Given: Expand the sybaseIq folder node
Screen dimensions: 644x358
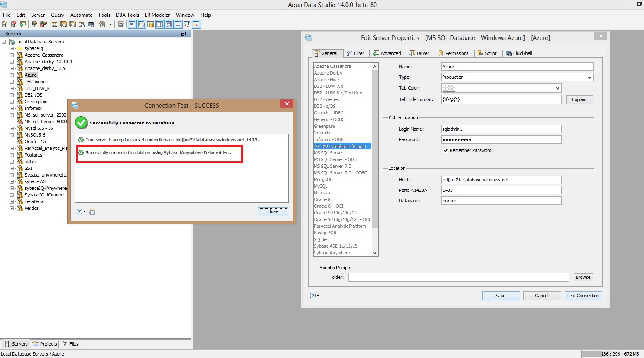Looking at the screenshot, I should click(x=12, y=48).
